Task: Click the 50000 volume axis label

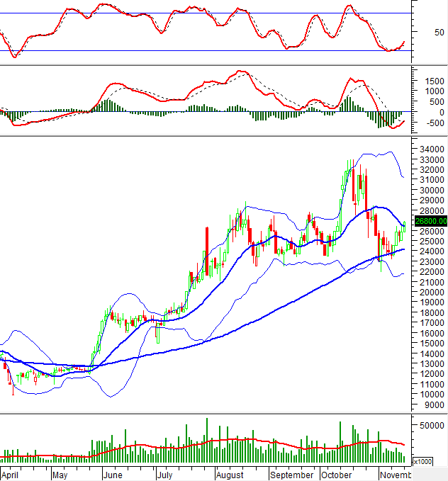Action: point(432,425)
